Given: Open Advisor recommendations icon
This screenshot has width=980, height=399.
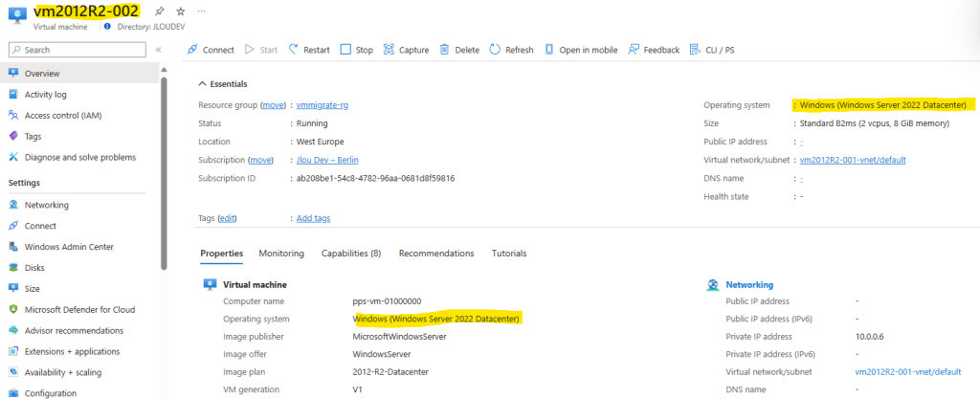Looking at the screenshot, I should [13, 330].
